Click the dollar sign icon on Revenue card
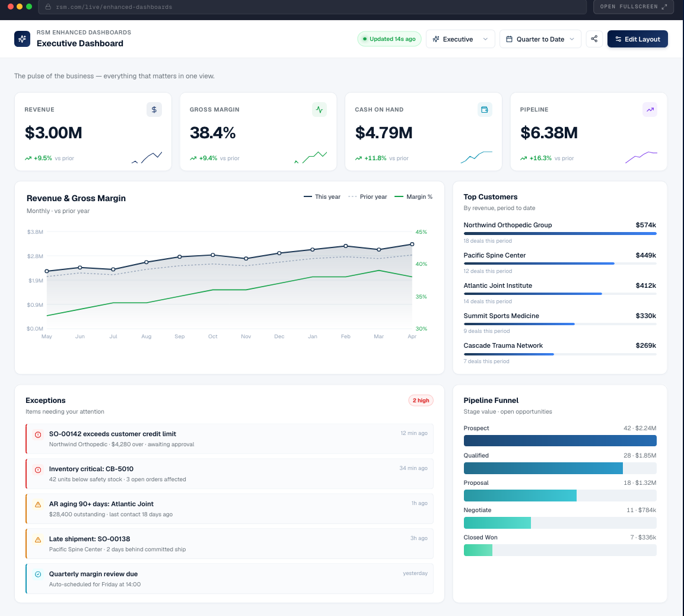Screen dimensions: 684x616 click(154, 110)
